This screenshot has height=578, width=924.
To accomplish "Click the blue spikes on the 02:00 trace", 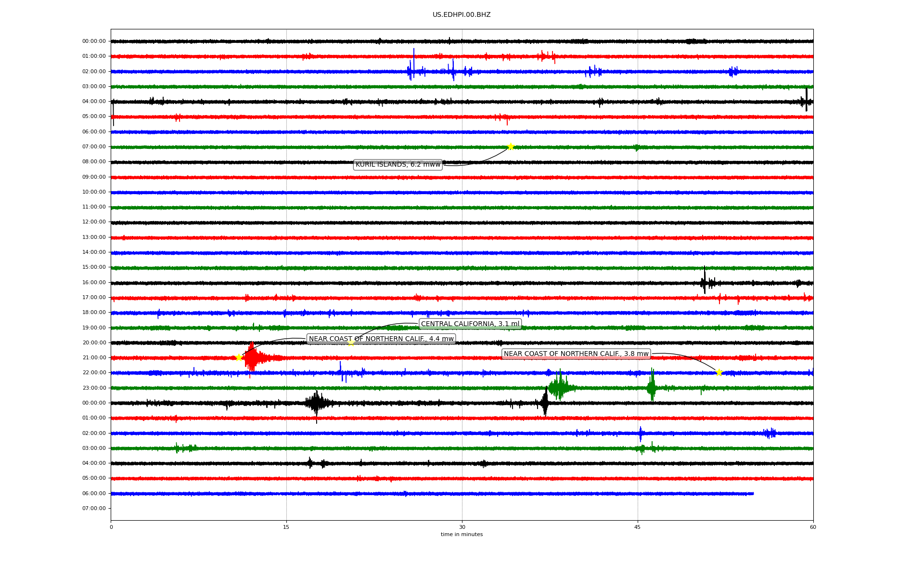I will click(413, 71).
